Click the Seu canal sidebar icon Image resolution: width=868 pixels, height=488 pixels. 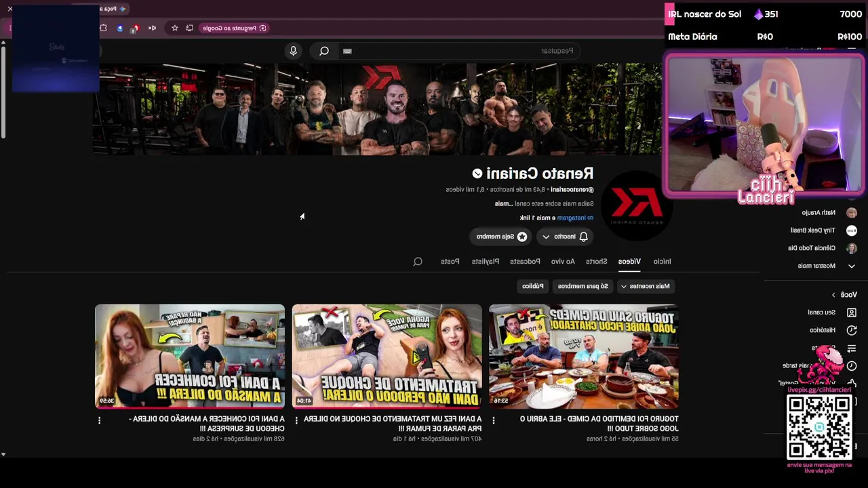pos(852,312)
